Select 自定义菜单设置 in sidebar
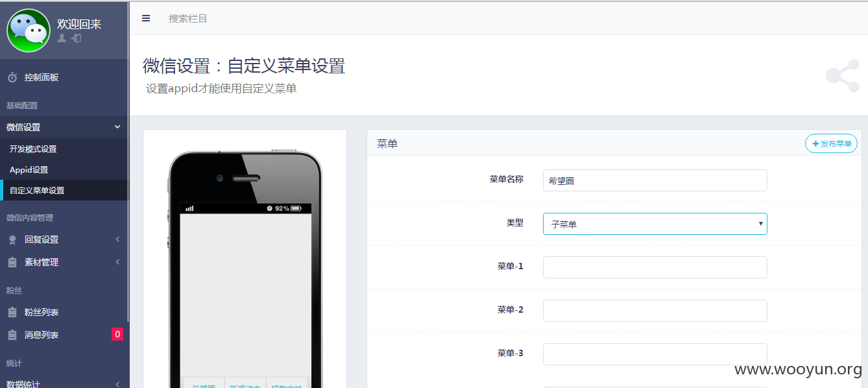Screen dimensions: 868x388 [65, 190]
